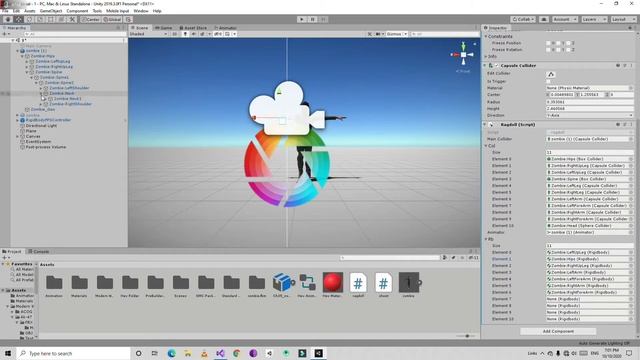Click the Capsule Collider Height field

[x=590, y=109]
